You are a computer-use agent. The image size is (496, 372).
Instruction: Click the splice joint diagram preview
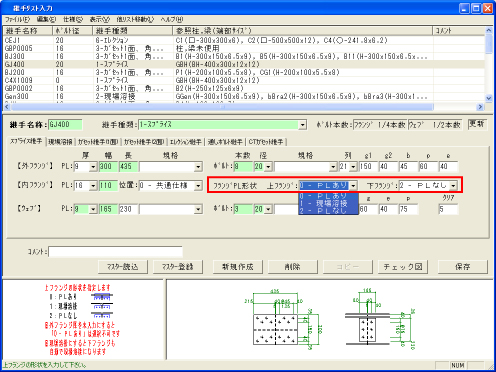click(x=329, y=319)
